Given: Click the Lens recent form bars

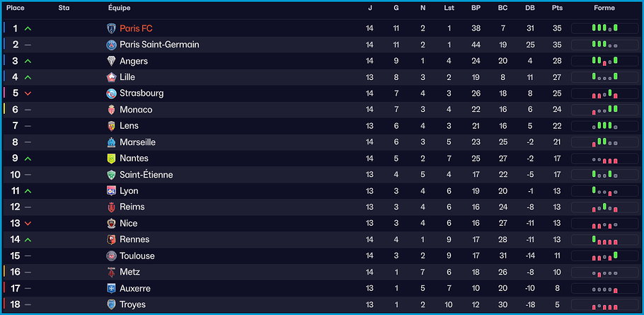Looking at the screenshot, I should click(604, 126).
